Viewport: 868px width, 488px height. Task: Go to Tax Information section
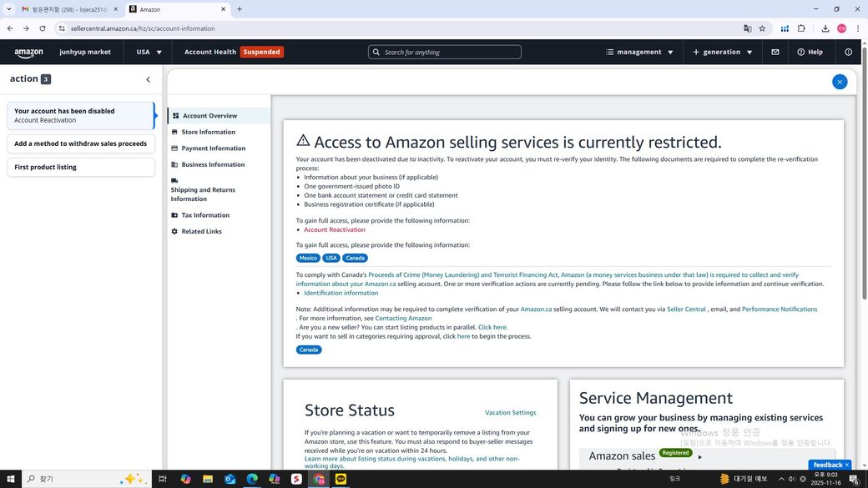(x=205, y=215)
